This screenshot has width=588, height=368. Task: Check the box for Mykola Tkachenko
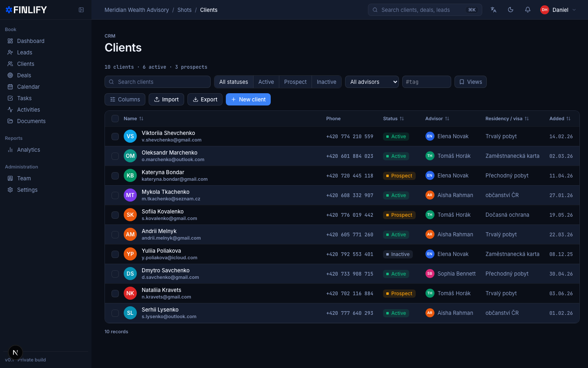[115, 195]
